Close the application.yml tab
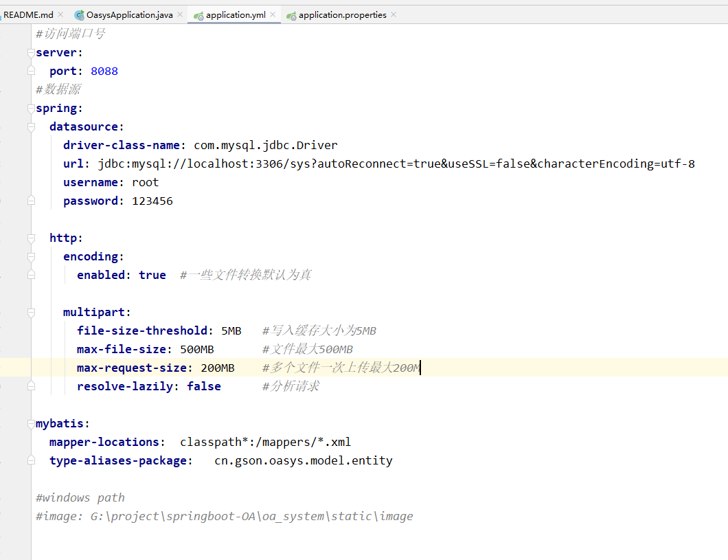Screen dimensions: 728x560 (x=273, y=15)
